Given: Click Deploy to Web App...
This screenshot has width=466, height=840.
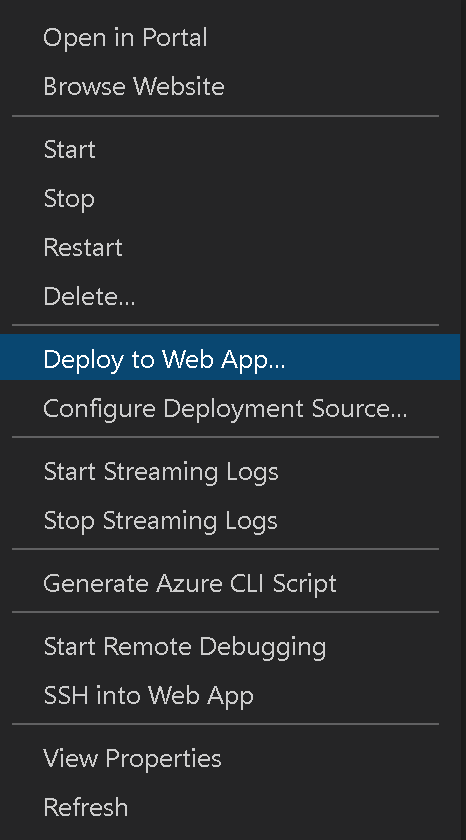Looking at the screenshot, I should [x=230, y=359].
